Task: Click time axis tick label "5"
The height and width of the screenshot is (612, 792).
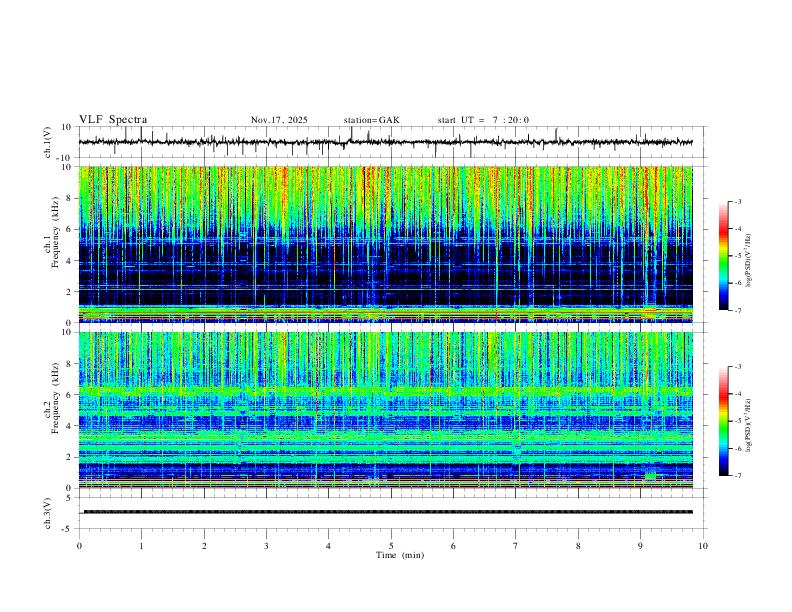Action: 391,546
